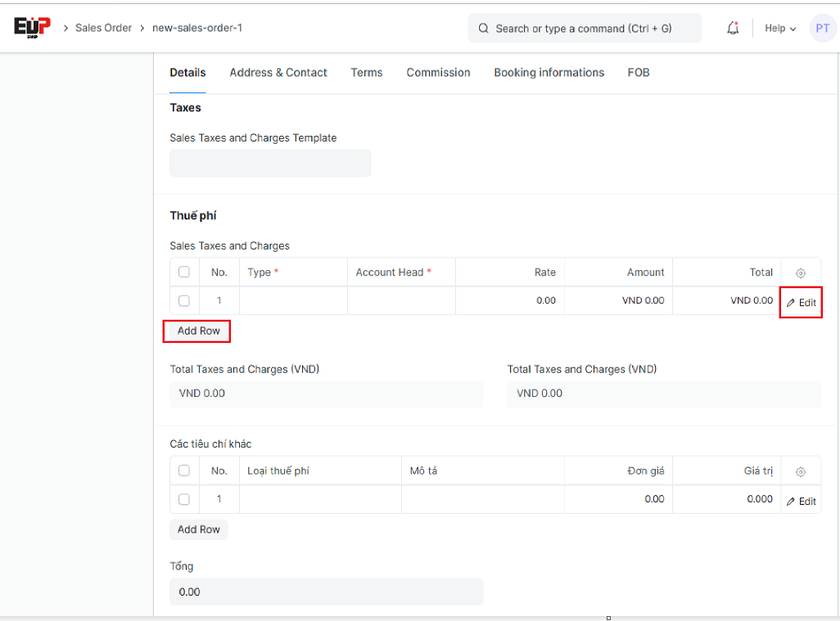Add Row to Sales Taxes and Charges

pos(198,331)
